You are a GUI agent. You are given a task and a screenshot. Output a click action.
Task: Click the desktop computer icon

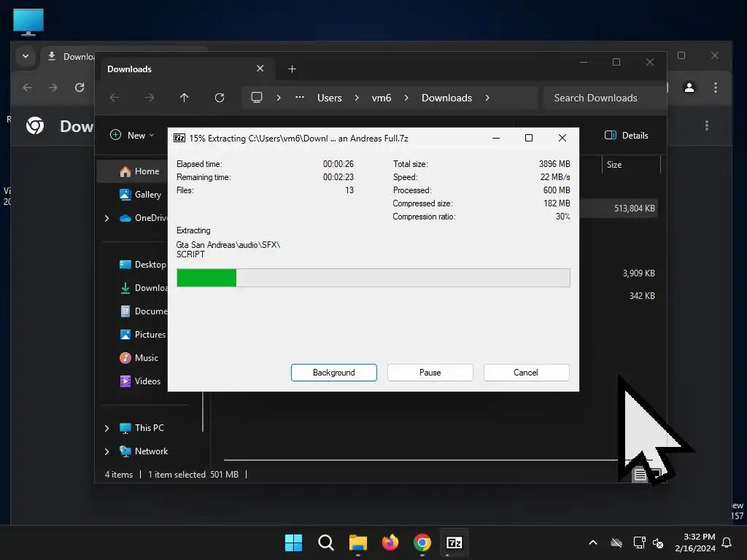click(x=28, y=23)
